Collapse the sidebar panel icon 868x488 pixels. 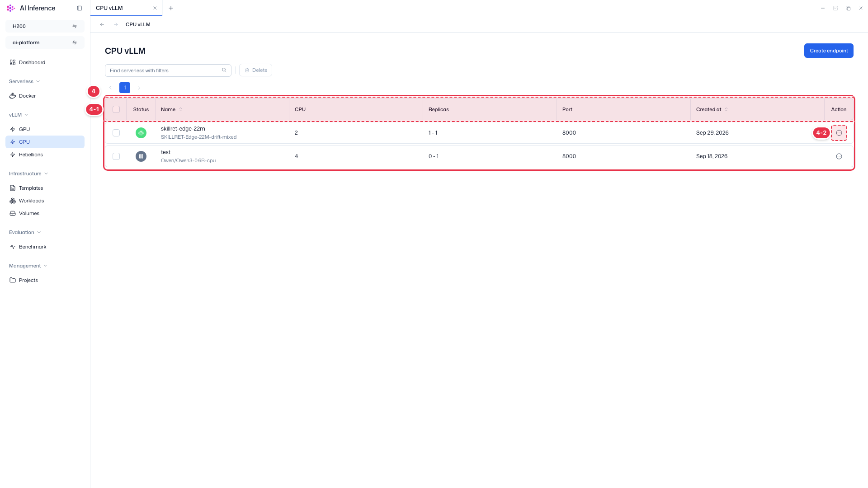pos(80,8)
